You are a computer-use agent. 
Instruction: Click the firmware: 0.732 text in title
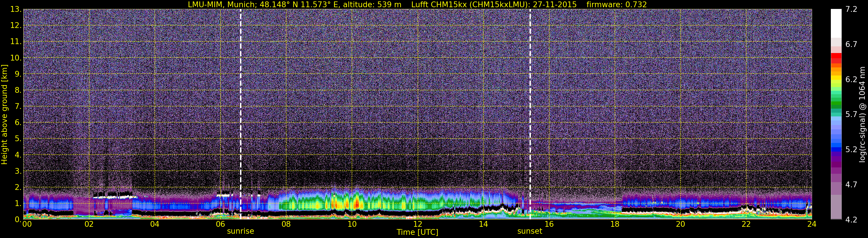[617, 5]
